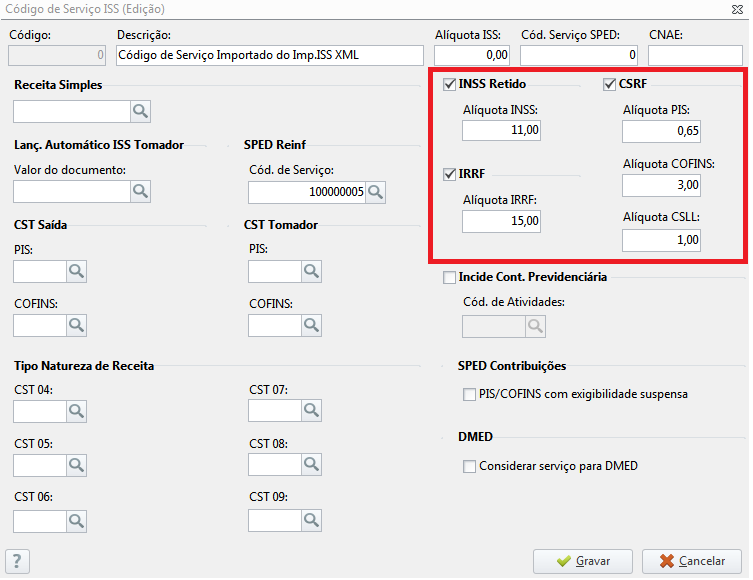
Task: Enable Incide Cont. Previdenciária checkbox
Action: click(x=449, y=278)
